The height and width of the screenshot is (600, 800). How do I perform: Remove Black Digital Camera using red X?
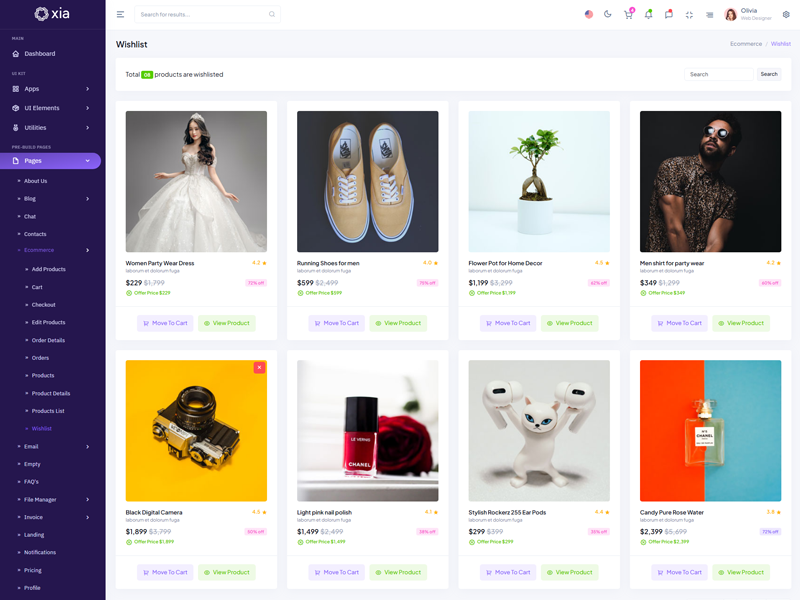pyautogui.click(x=259, y=368)
